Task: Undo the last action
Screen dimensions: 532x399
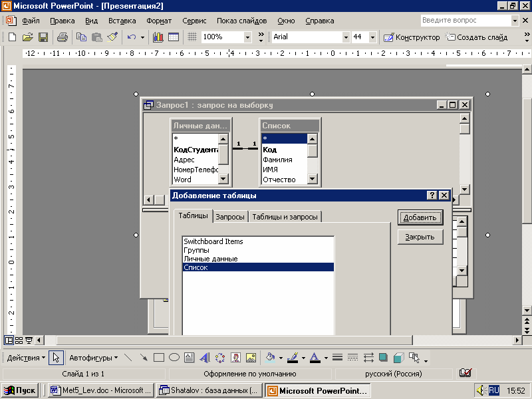Action: pyautogui.click(x=132, y=37)
